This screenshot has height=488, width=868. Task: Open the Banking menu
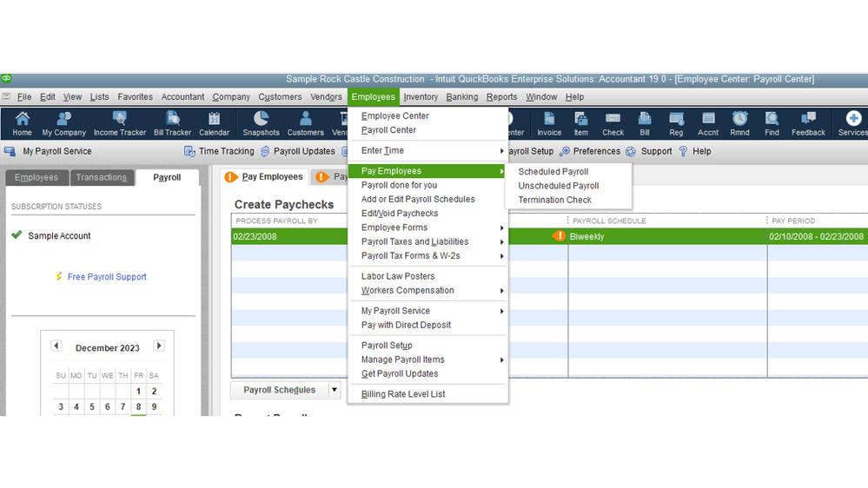click(x=461, y=97)
